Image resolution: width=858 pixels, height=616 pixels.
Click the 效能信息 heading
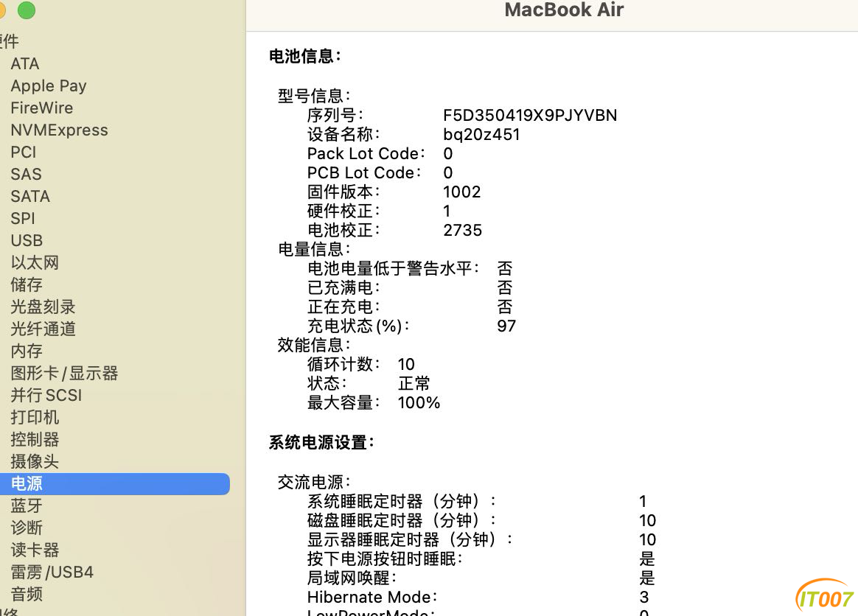pyautogui.click(x=314, y=345)
